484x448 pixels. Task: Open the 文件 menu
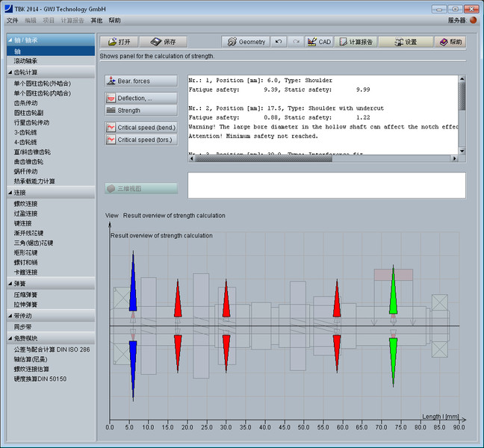tap(12, 21)
